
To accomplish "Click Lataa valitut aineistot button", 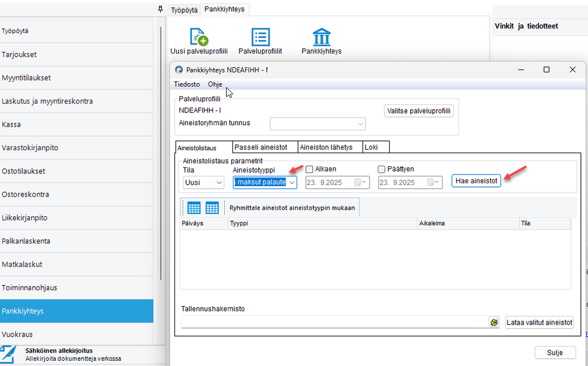I will pos(539,322).
